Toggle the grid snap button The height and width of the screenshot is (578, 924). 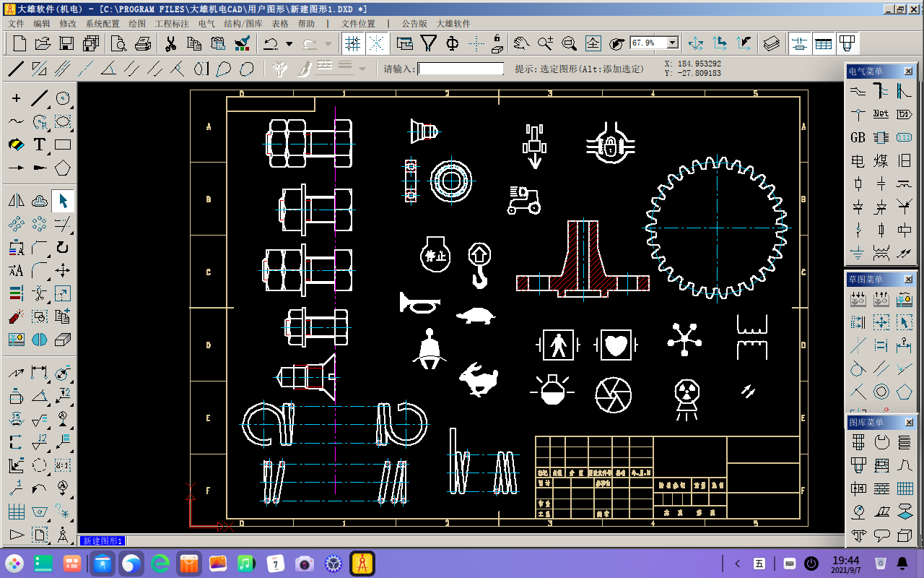[x=352, y=43]
